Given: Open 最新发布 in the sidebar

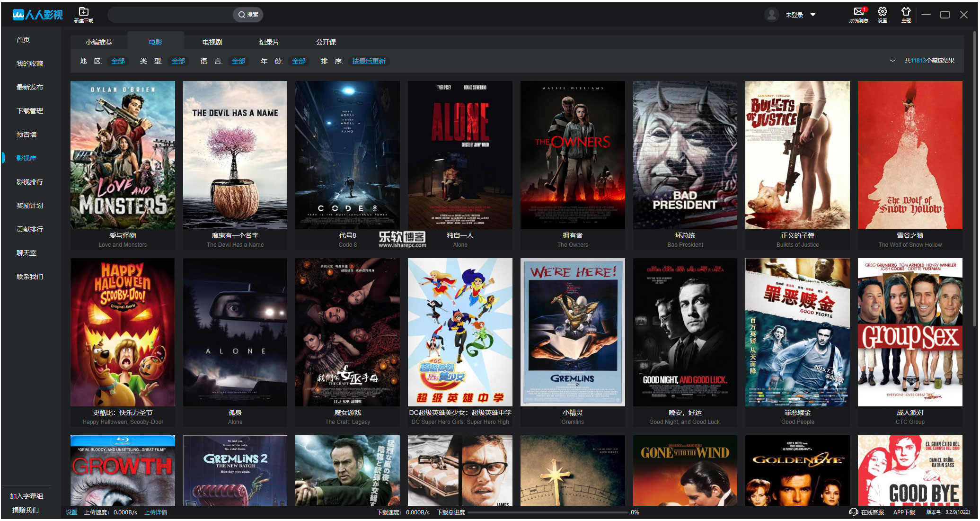Looking at the screenshot, I should 30,87.
